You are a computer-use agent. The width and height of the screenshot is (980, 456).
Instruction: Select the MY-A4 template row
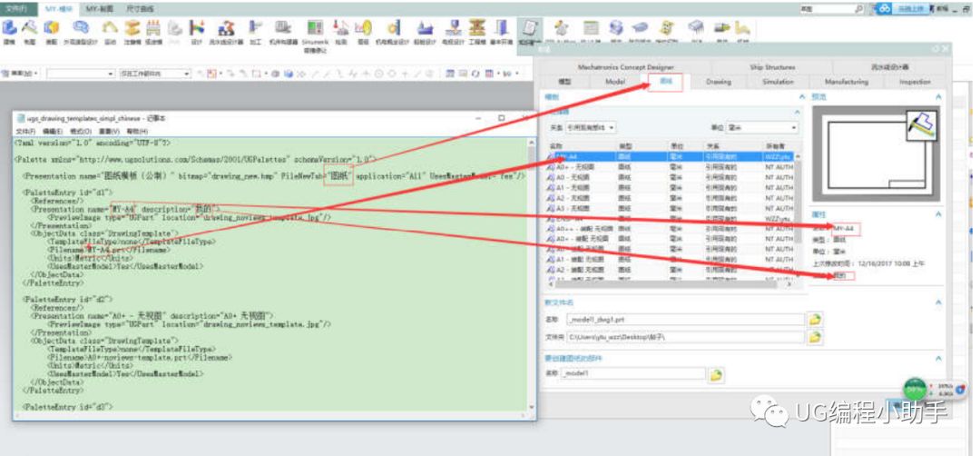670,157
